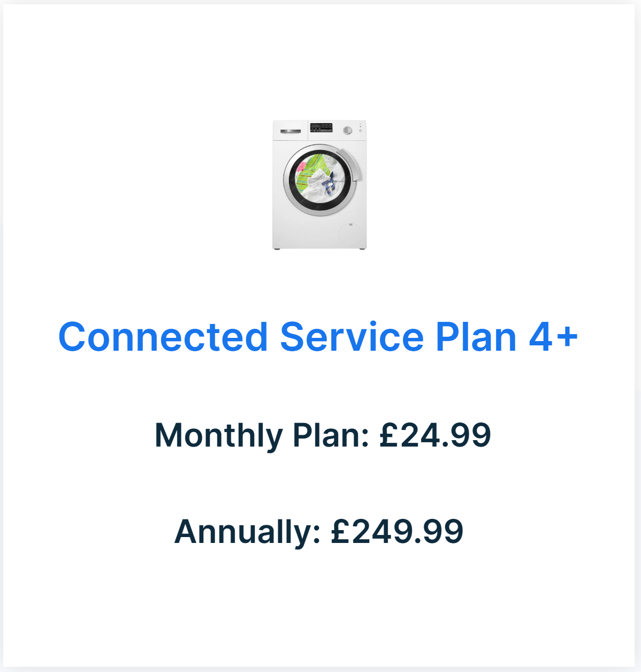Click the black digital display panel

point(321,128)
